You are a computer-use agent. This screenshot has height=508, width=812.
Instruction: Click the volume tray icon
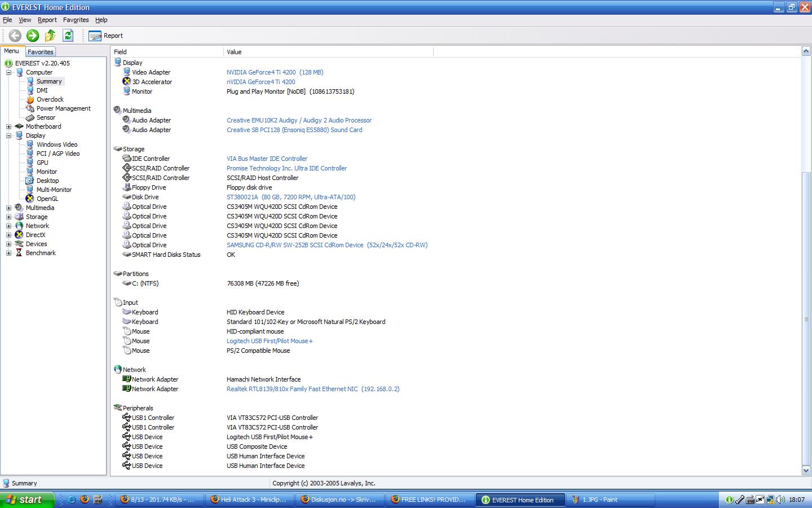click(781, 500)
